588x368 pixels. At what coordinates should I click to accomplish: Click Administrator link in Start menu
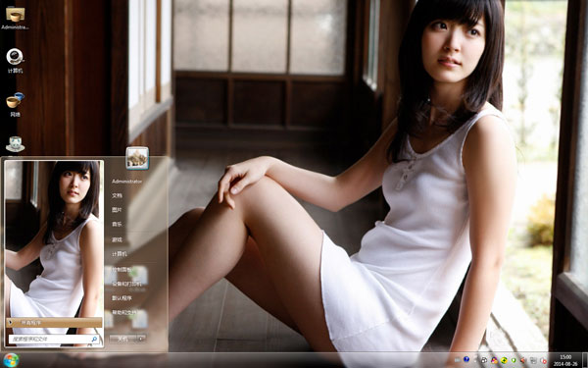click(127, 182)
